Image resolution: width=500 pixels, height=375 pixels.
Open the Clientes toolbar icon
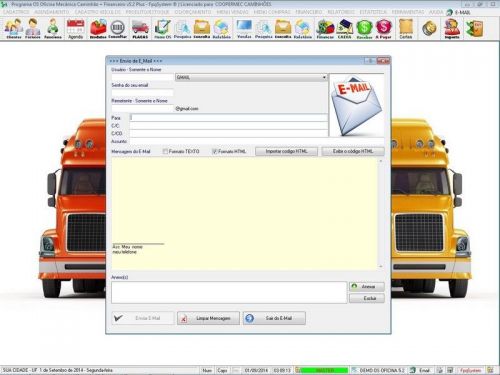click(x=14, y=29)
